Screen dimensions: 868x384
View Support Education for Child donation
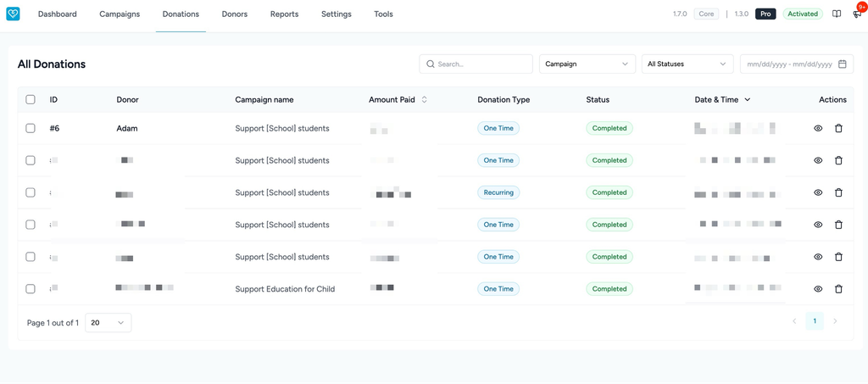[818, 289]
